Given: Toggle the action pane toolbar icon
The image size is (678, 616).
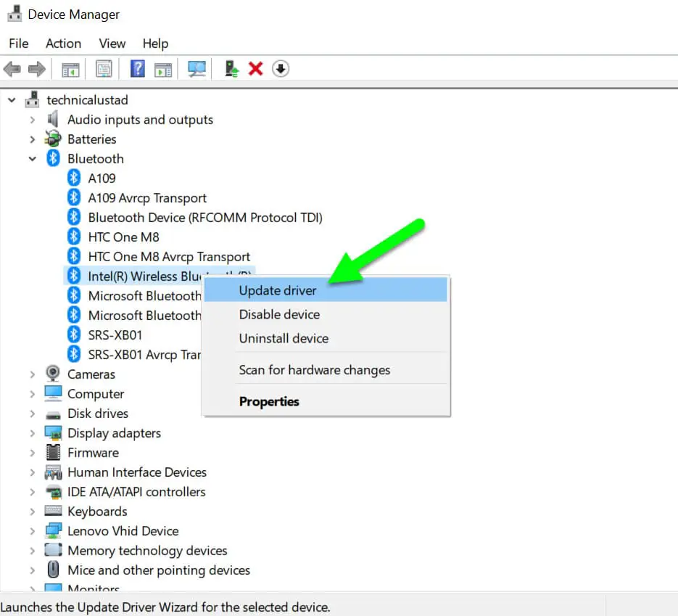Looking at the screenshot, I should click(x=163, y=69).
